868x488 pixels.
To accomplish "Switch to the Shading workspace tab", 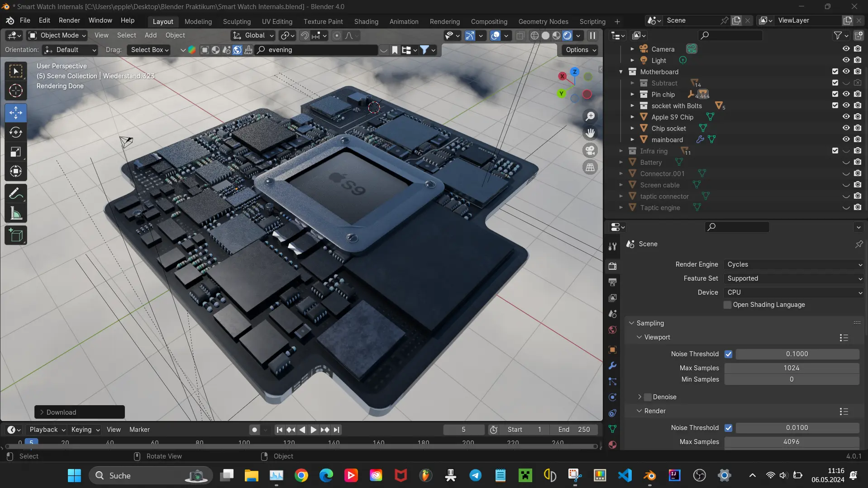I will [366, 21].
